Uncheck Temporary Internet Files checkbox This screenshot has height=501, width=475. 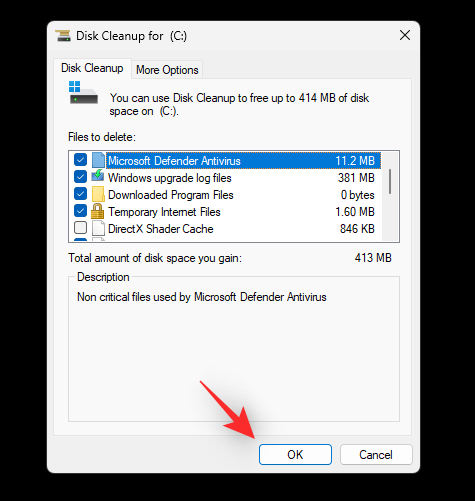[x=80, y=211]
